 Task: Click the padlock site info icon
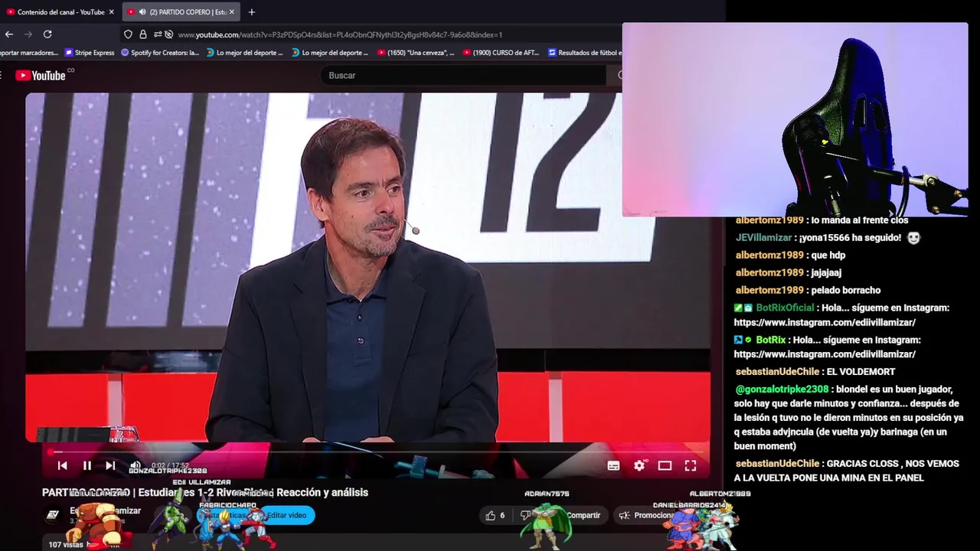tap(142, 34)
